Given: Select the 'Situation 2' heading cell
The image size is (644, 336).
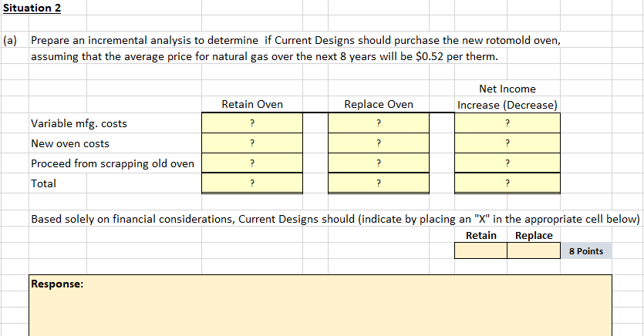Looking at the screenshot, I should (32, 8).
